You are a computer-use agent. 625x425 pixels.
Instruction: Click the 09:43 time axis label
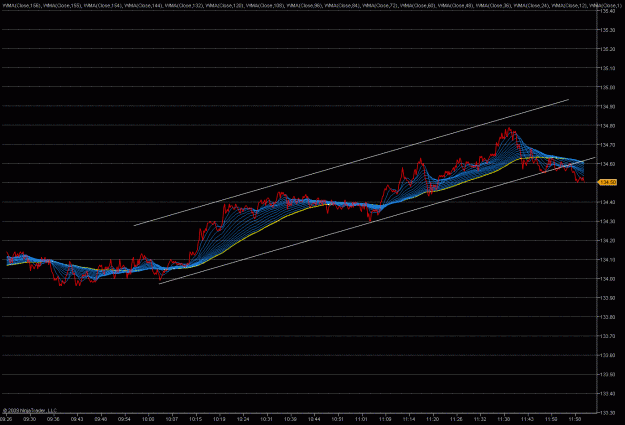(x=77, y=419)
